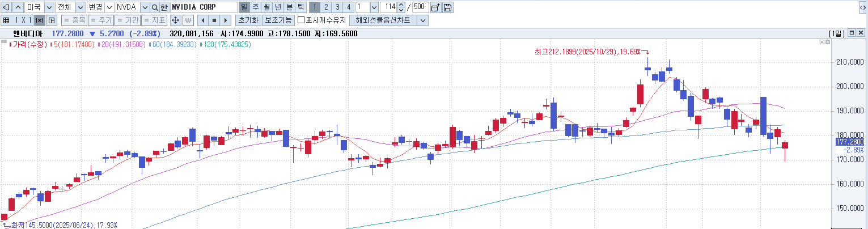Click the 초기화 reset button
The height and width of the screenshot is (229, 868).
click(248, 20)
